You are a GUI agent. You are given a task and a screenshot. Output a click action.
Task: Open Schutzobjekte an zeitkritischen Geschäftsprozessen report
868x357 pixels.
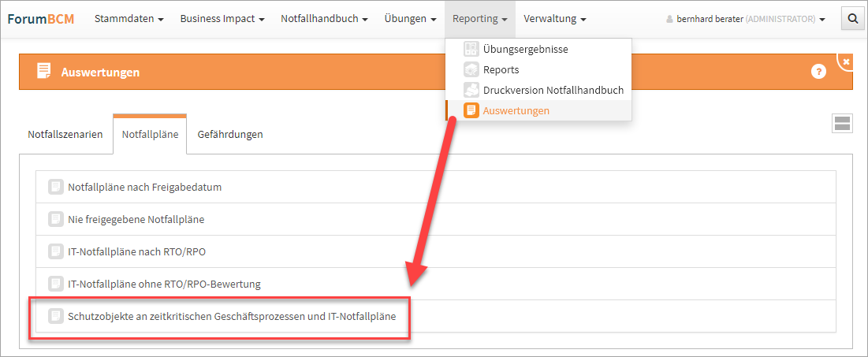point(232,316)
